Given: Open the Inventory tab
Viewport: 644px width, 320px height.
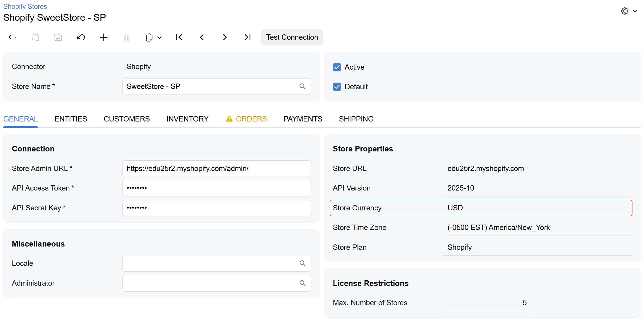Looking at the screenshot, I should [x=188, y=119].
